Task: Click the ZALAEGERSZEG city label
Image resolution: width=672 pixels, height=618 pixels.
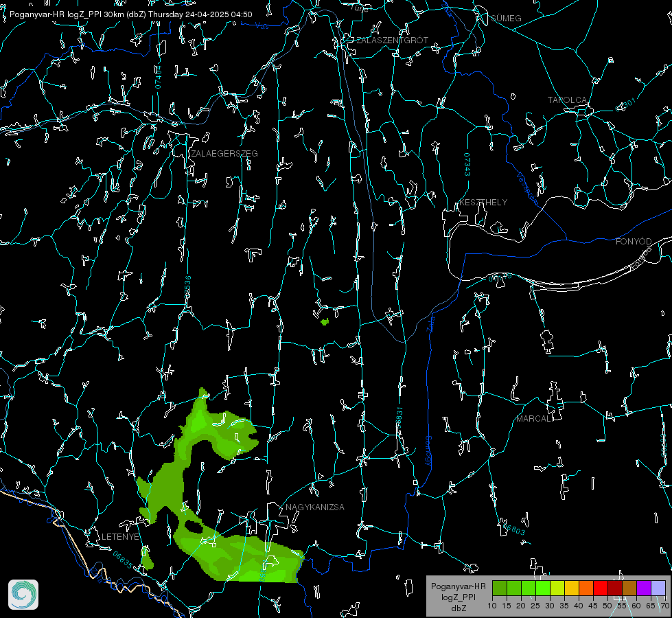Action: tap(224, 154)
